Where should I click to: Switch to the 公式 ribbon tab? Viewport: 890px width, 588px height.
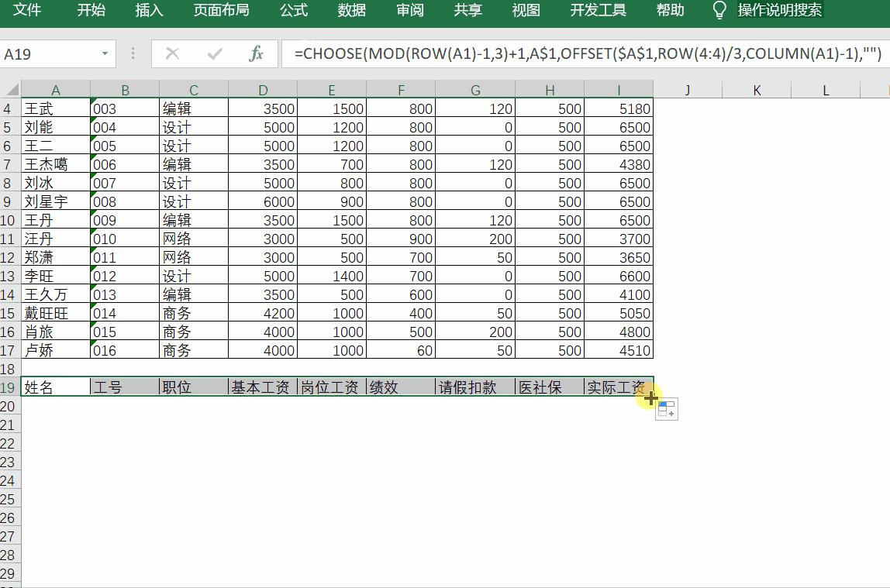point(293,11)
